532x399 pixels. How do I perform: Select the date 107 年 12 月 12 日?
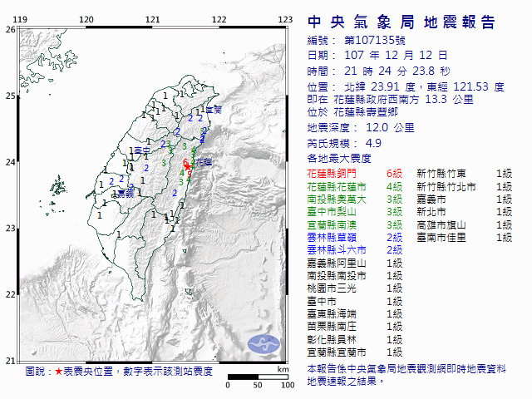click(396, 56)
